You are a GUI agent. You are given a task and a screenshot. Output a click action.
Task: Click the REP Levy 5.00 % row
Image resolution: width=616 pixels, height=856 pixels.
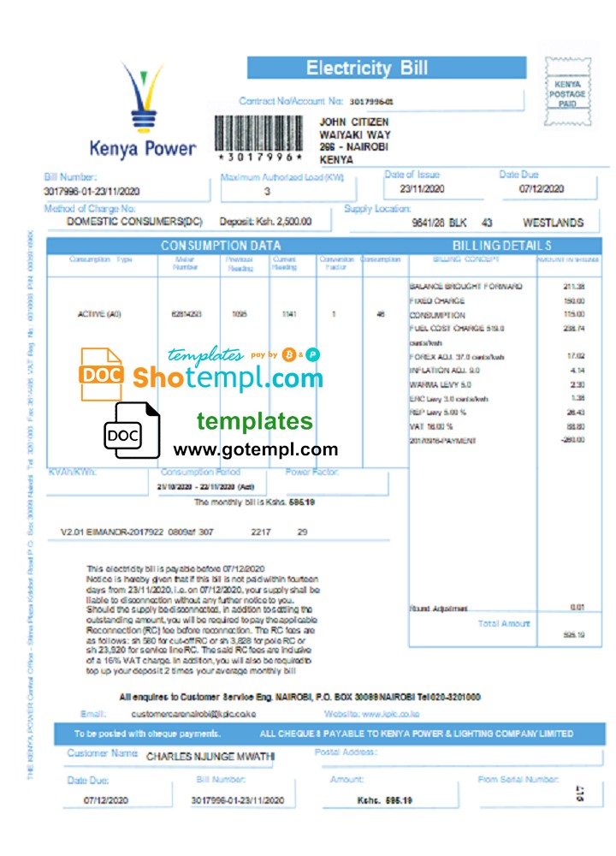click(497, 413)
